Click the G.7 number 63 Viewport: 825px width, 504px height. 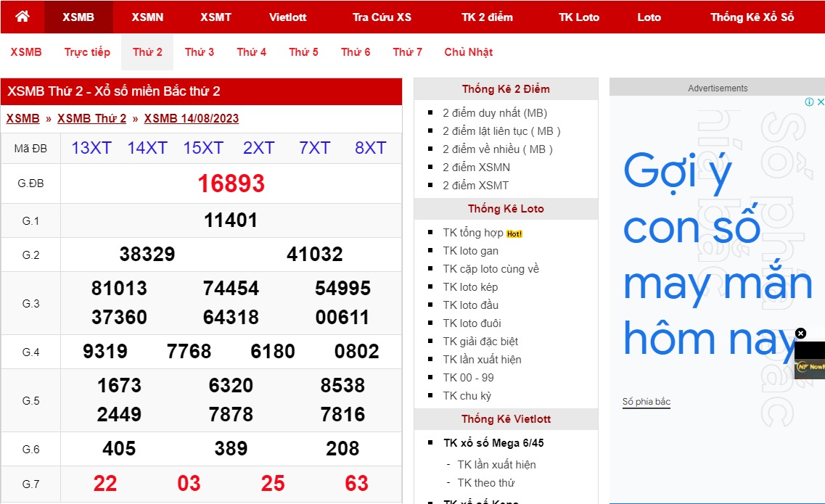point(356,484)
